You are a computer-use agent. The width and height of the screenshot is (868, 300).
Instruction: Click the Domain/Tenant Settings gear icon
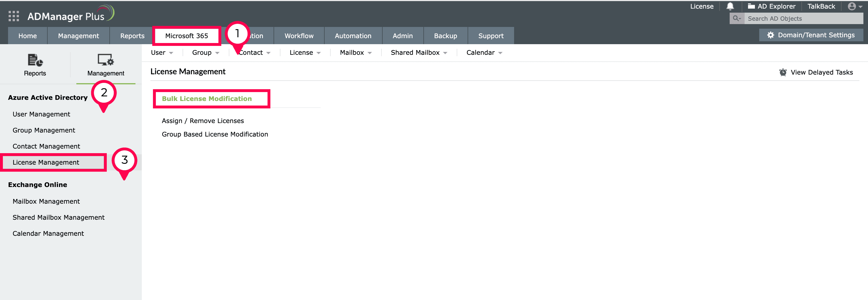pyautogui.click(x=770, y=35)
